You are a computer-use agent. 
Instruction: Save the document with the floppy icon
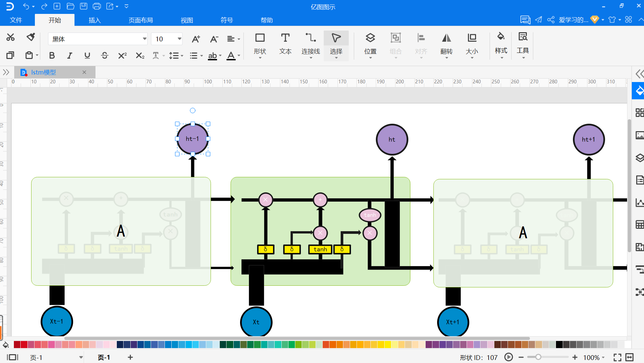(84, 6)
